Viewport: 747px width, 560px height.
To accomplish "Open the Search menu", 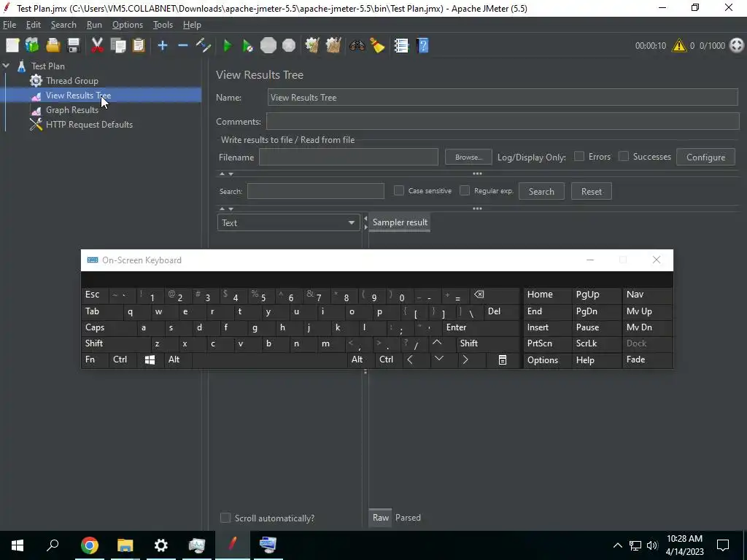I will [63, 25].
